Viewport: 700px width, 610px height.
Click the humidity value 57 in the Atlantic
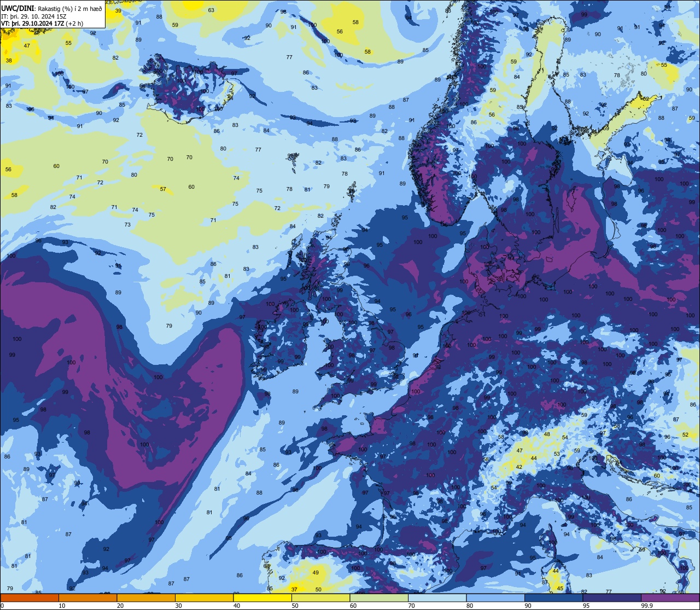coord(163,189)
